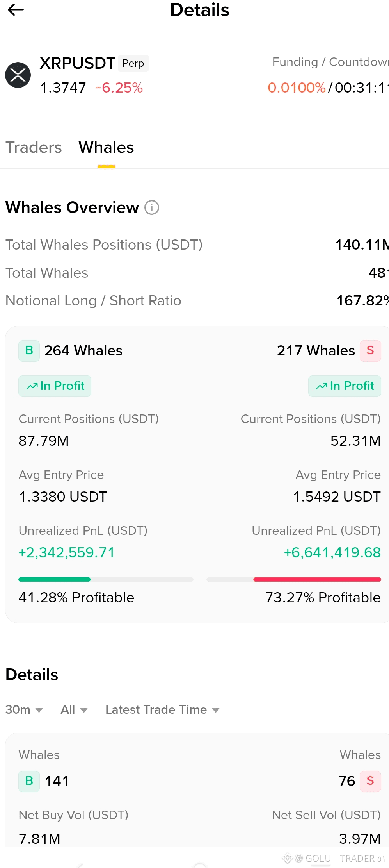Tap the red 73.27% profitable progress bar
This screenshot has width=389, height=868.
(317, 579)
